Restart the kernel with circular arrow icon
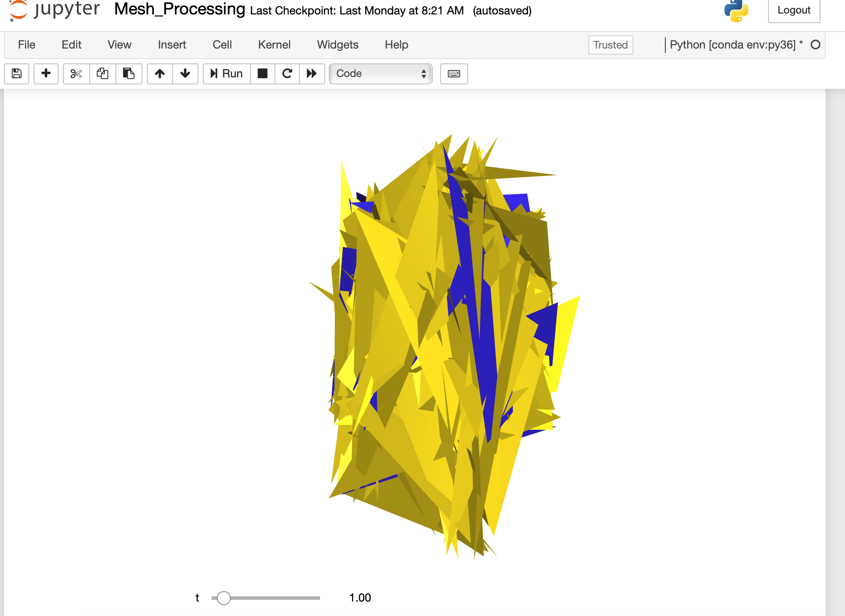 287,73
